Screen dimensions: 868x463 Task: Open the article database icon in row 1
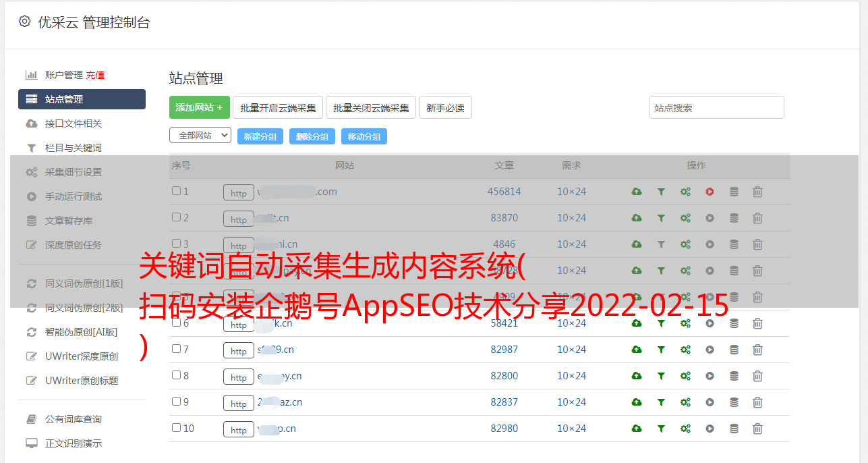(x=734, y=192)
